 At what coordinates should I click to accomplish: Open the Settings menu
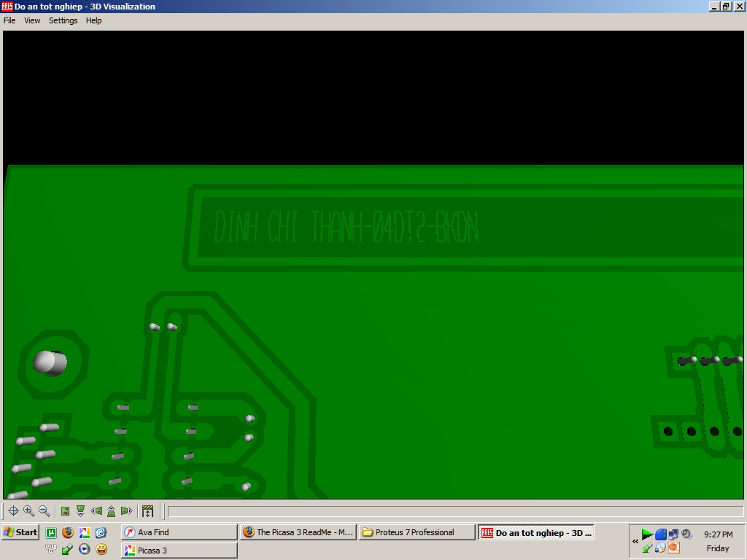63,20
